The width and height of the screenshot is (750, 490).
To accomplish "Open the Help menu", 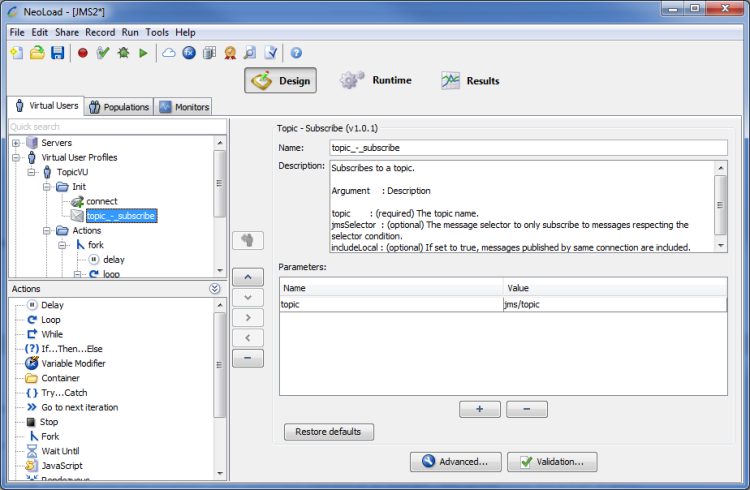I will tap(185, 33).
